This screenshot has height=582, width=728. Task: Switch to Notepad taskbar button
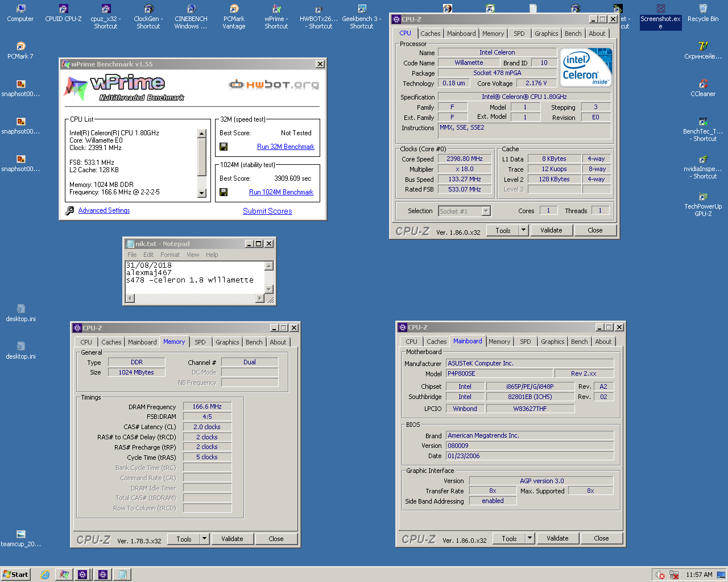pos(122,575)
